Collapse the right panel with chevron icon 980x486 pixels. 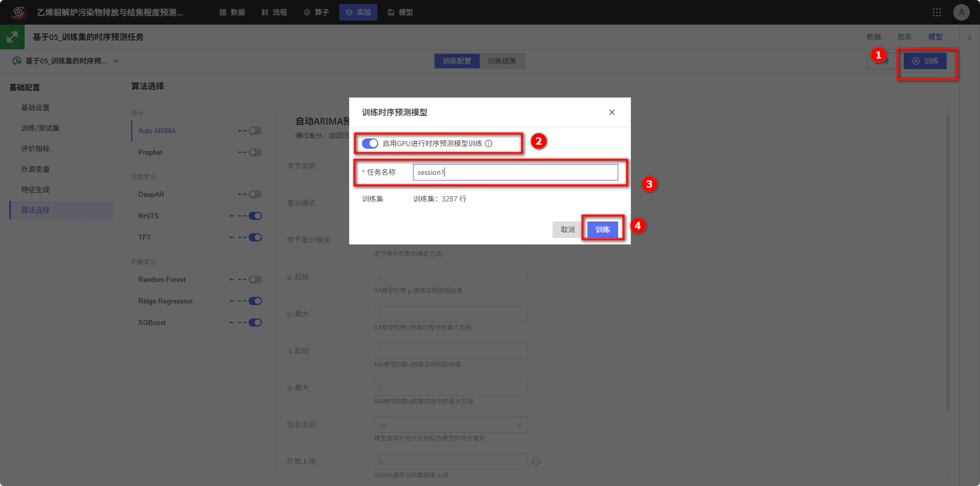[970, 37]
